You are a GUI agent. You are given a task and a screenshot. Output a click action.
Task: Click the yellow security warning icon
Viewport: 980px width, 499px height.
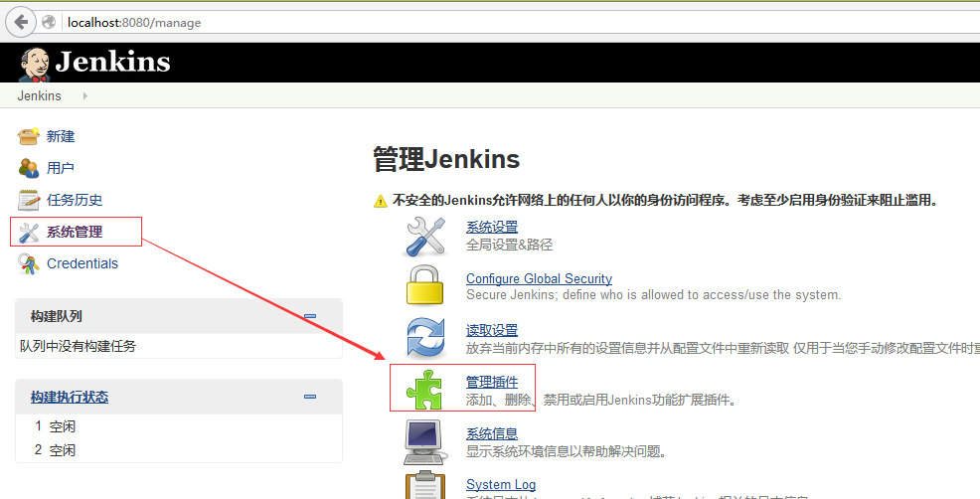(381, 202)
